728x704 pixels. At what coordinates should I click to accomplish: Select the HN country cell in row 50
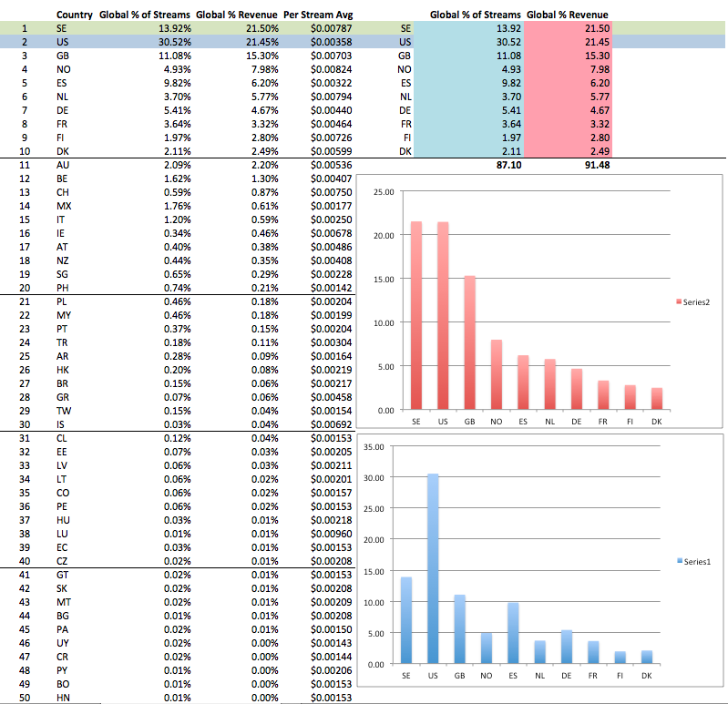62,698
